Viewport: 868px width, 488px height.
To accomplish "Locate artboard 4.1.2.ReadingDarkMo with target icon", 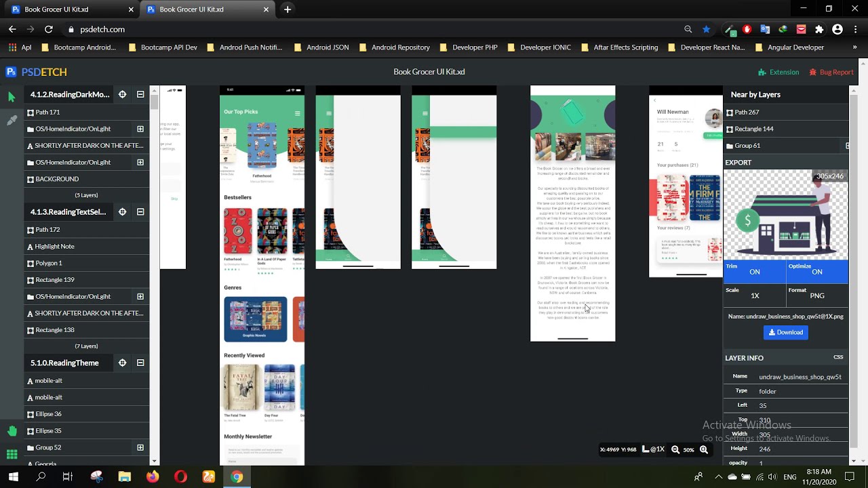I will pyautogui.click(x=122, y=94).
